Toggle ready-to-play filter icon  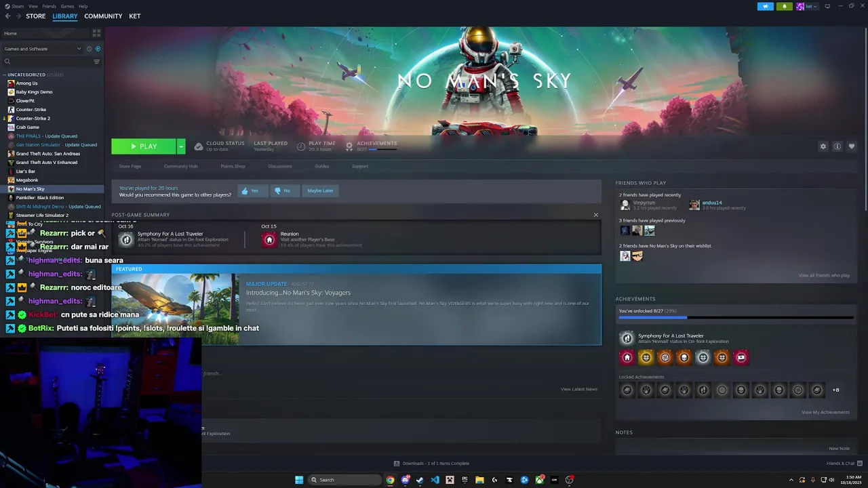pos(98,49)
